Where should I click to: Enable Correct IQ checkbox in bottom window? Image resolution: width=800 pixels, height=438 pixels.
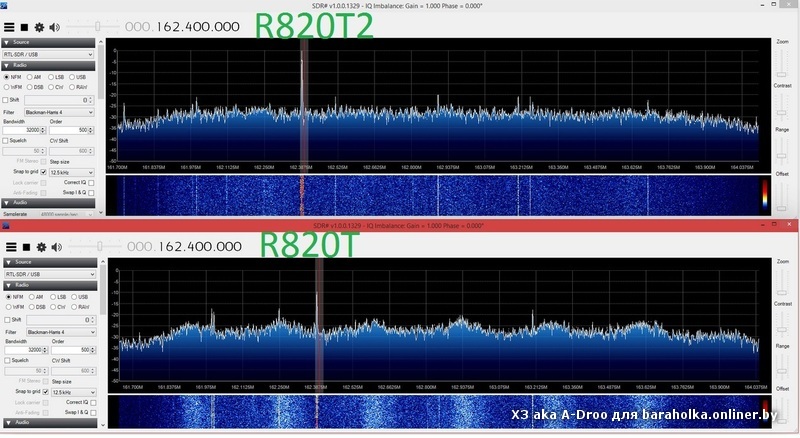(x=93, y=403)
